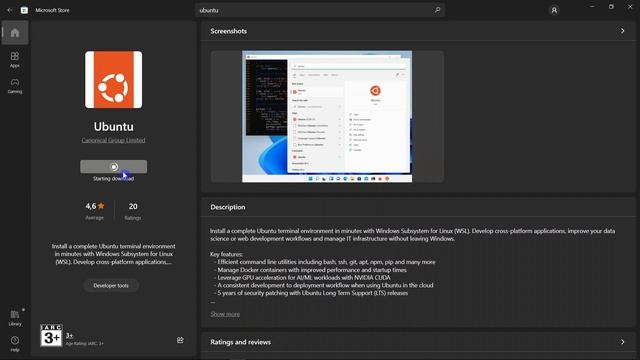
Task: Click the search magnifier icon
Action: [437, 10]
